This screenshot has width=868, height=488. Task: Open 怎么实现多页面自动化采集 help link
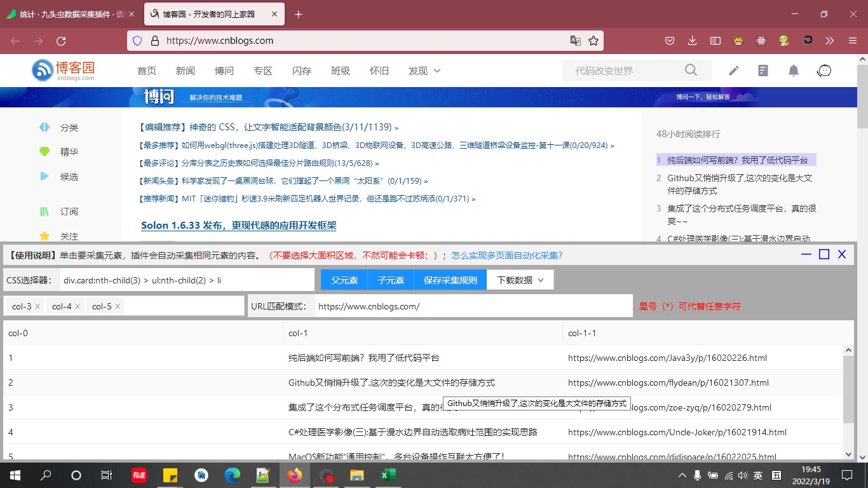pyautogui.click(x=507, y=255)
